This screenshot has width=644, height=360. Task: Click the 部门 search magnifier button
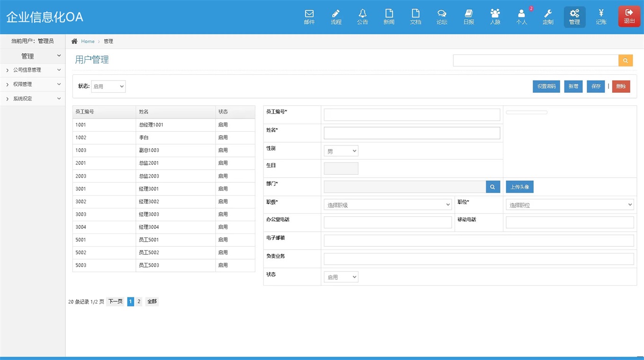(492, 187)
